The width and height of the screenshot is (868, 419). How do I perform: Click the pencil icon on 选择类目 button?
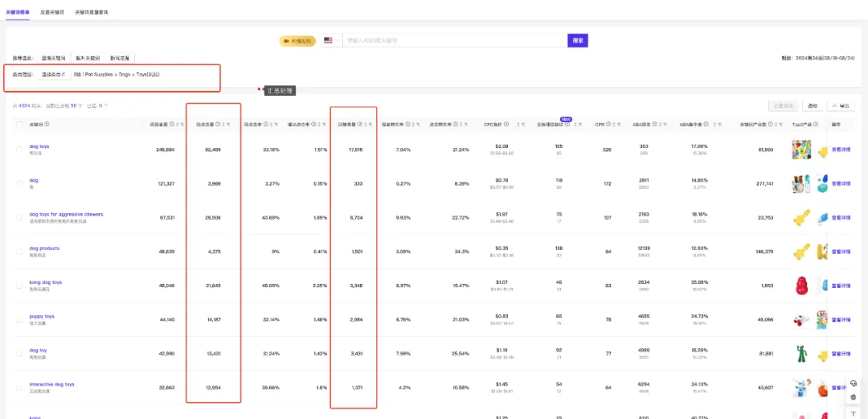coord(64,74)
